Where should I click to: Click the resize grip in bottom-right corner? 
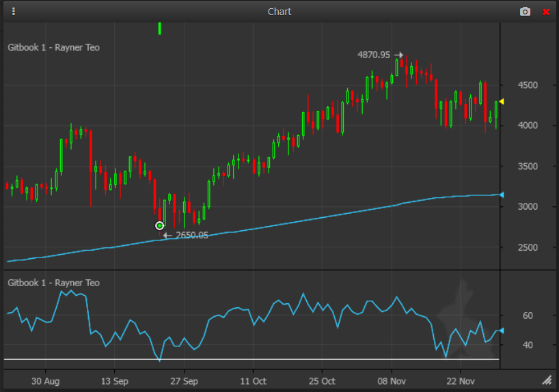(547, 380)
